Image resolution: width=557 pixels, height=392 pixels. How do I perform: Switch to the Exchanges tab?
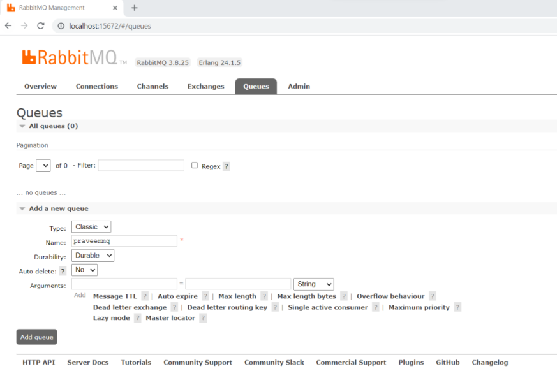tap(206, 86)
